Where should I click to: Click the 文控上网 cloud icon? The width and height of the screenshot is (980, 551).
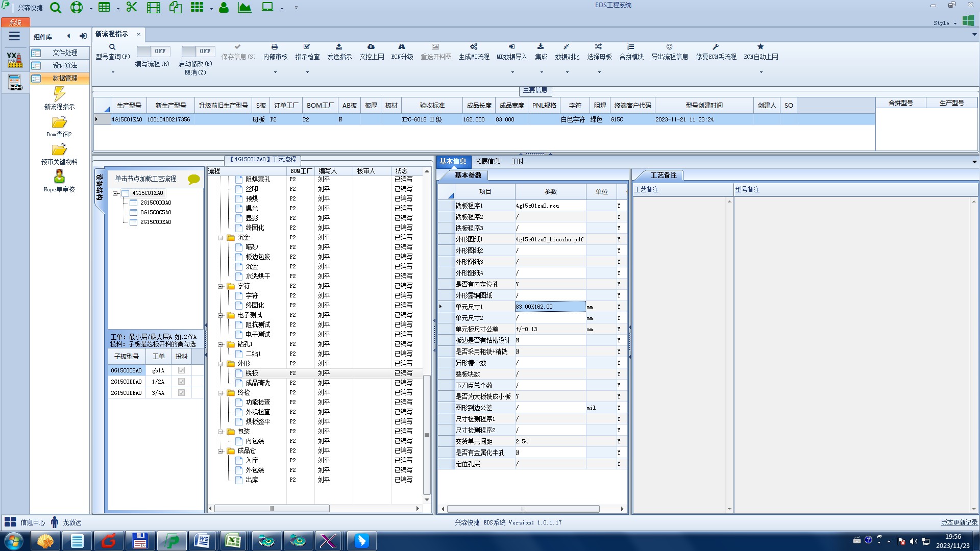point(371,47)
